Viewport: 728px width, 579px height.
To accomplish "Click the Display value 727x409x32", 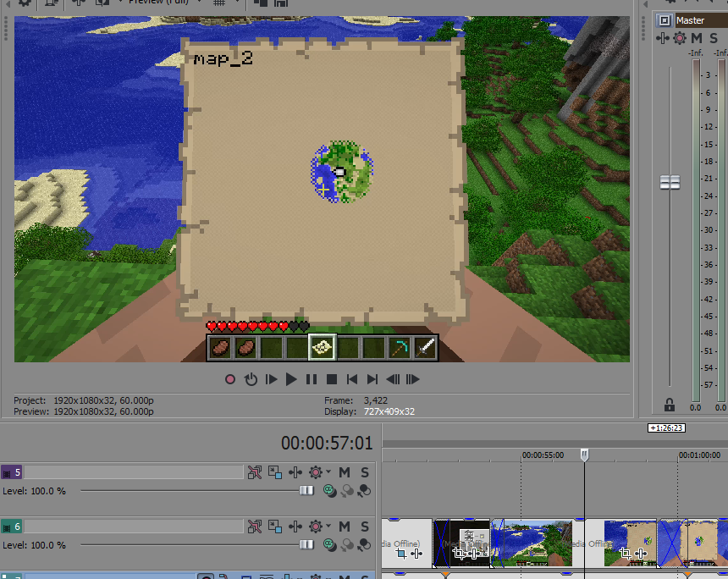I will pos(389,411).
